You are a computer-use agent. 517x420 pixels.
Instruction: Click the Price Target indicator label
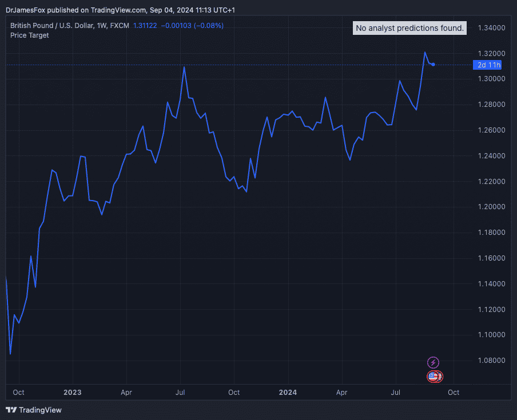[x=30, y=35]
